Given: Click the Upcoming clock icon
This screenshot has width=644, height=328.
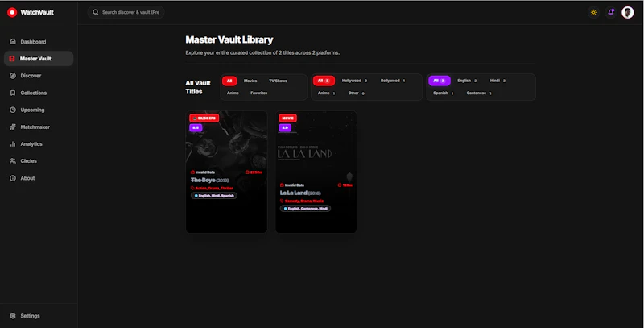Looking at the screenshot, I should [x=13, y=110].
